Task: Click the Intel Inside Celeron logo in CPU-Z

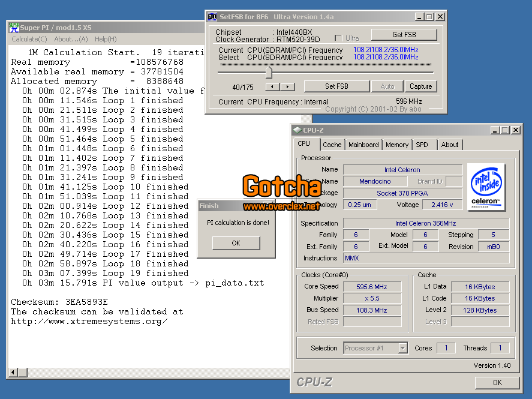Action: click(486, 187)
